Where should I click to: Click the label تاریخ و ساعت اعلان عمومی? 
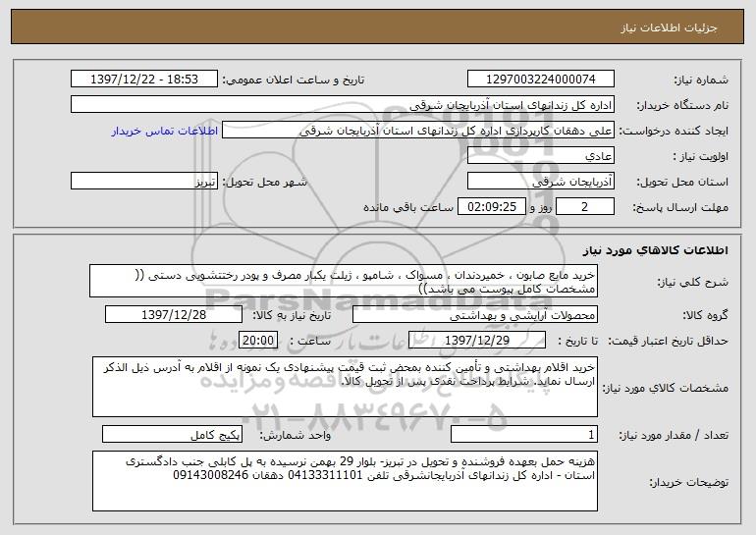coord(294,80)
